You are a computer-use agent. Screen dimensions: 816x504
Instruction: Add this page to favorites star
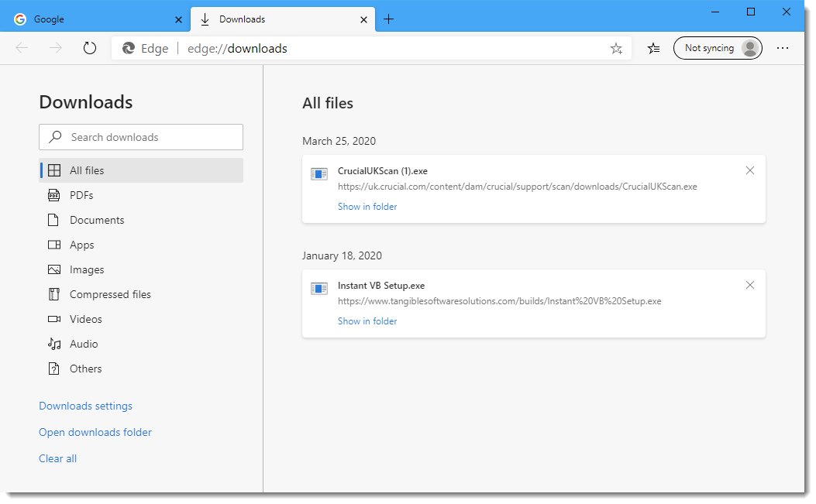point(616,48)
